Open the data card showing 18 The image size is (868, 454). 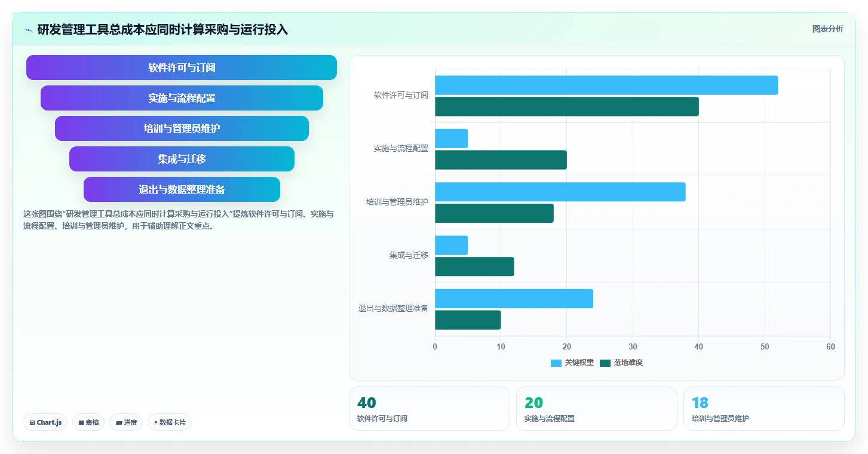tap(764, 409)
